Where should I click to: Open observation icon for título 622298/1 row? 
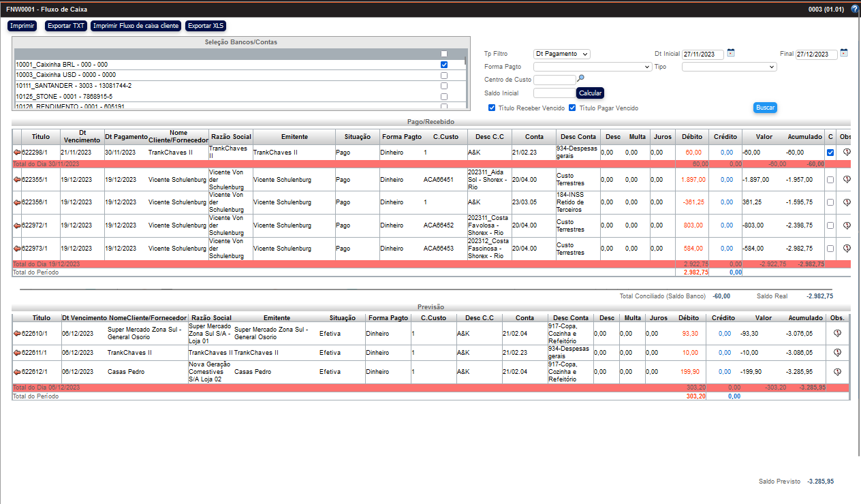(x=847, y=153)
